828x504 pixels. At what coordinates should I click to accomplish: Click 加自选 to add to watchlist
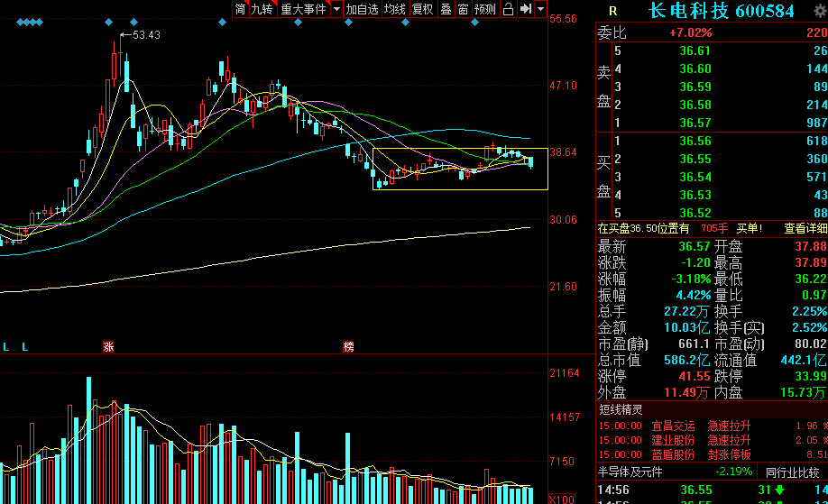coord(363,9)
